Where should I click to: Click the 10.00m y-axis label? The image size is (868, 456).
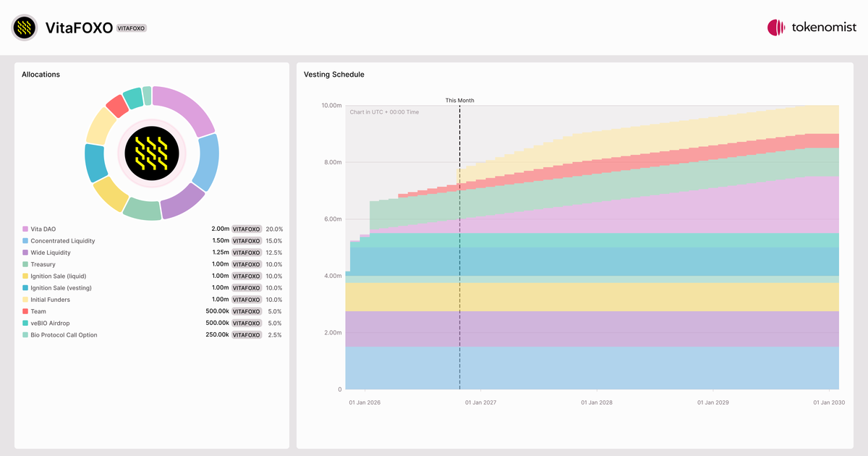331,106
